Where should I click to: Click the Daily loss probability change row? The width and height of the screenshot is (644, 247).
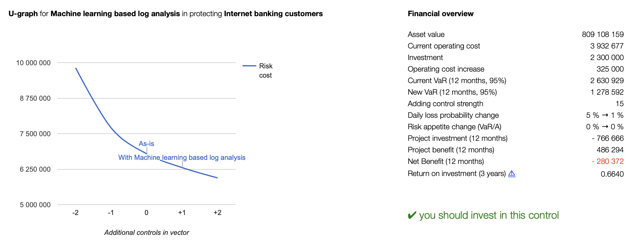pyautogui.click(x=516, y=115)
